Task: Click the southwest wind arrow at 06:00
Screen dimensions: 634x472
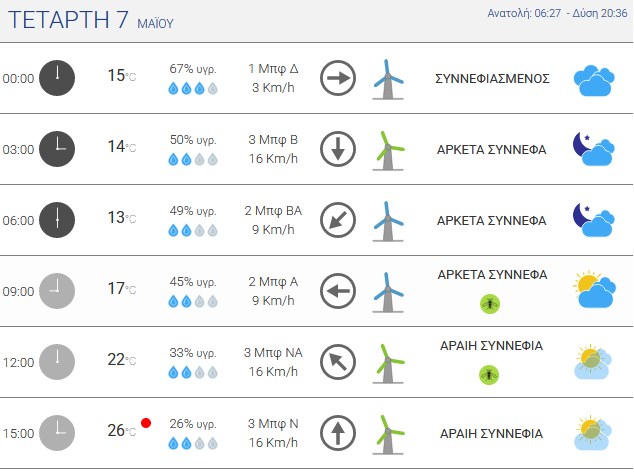Action: tap(338, 220)
